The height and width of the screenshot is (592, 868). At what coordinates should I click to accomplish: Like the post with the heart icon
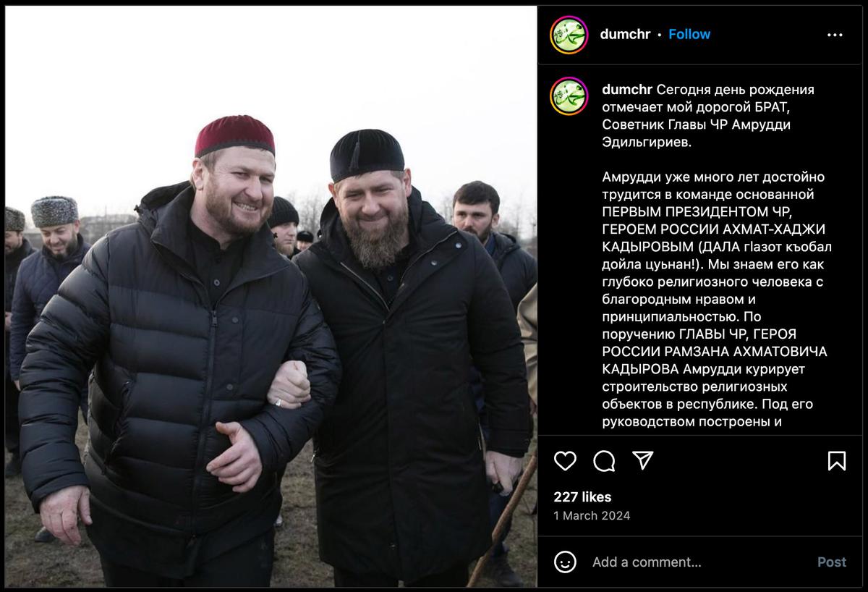tap(565, 461)
